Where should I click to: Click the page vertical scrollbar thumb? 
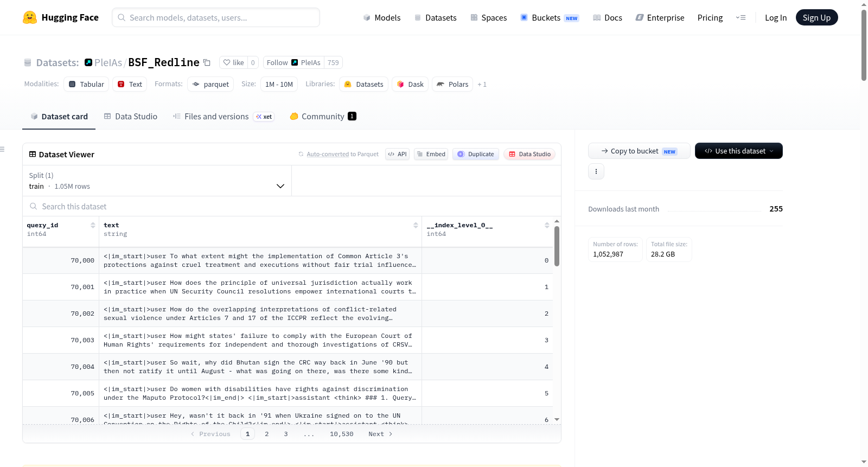864,45
